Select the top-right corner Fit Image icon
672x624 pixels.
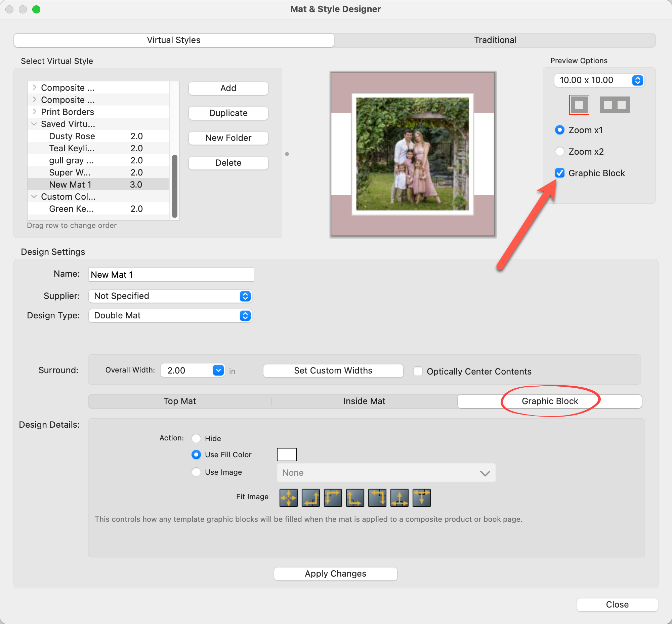[x=377, y=498]
